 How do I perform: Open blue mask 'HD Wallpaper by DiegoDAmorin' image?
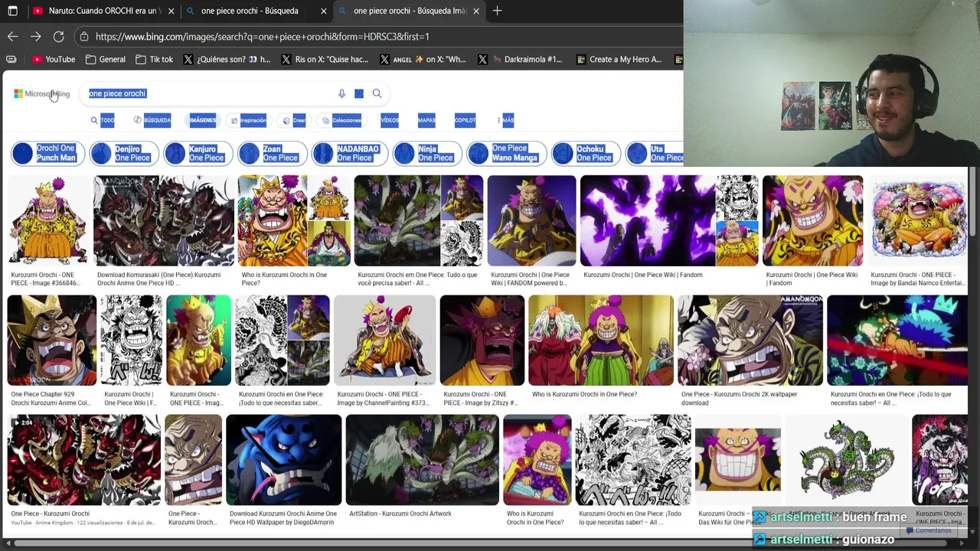(283, 460)
